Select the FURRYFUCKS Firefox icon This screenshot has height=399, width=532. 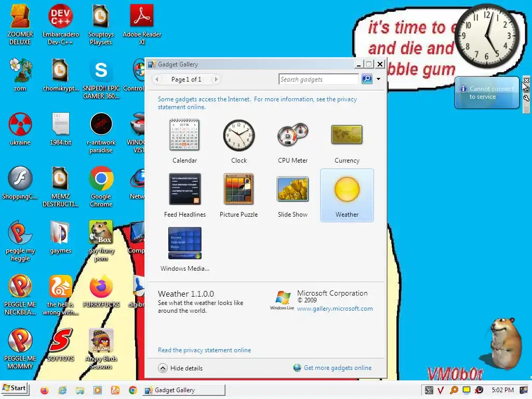pos(101,291)
